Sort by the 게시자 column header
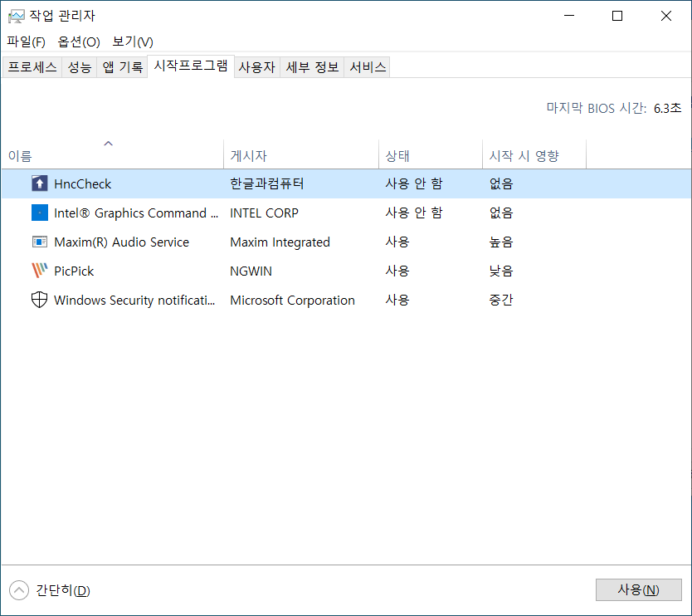Viewport: 692px width, 616px height. coord(301,154)
